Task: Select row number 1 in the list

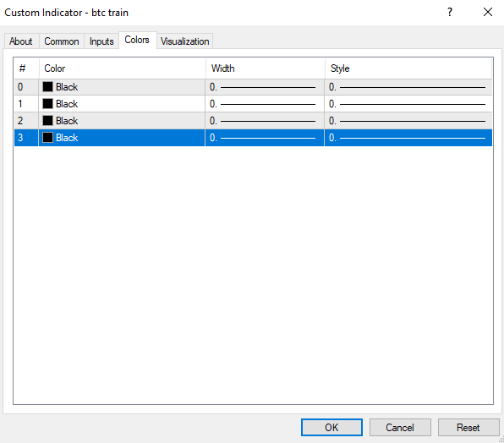Action: [x=253, y=104]
